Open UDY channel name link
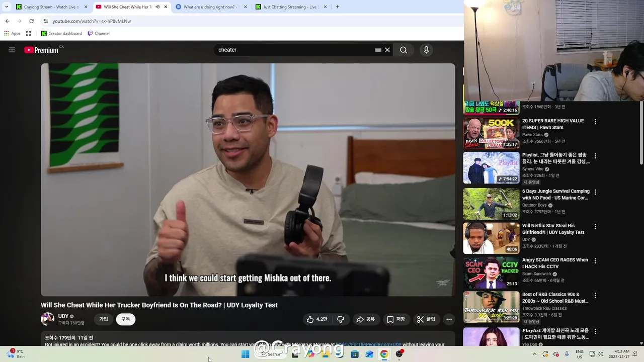This screenshot has height=362, width=644. pos(63,316)
